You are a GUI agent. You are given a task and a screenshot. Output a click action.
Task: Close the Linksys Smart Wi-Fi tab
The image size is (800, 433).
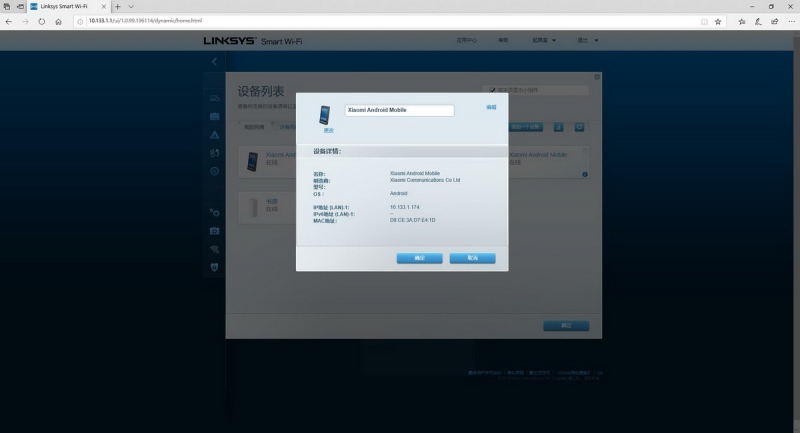104,7
